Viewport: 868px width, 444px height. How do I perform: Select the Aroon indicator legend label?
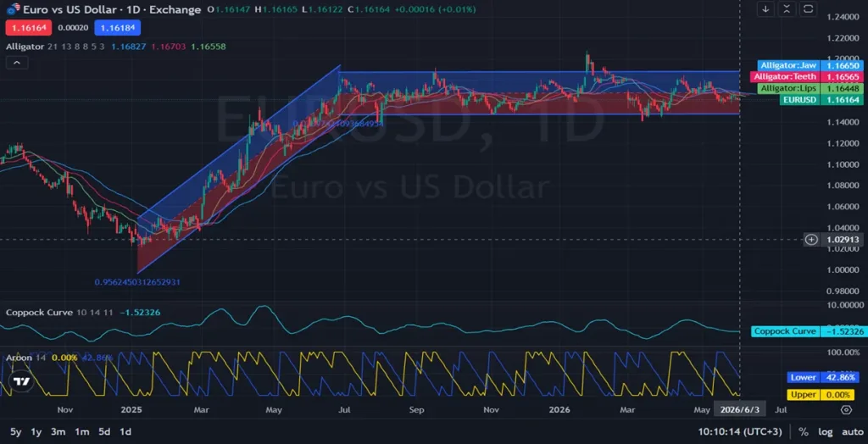click(18, 358)
